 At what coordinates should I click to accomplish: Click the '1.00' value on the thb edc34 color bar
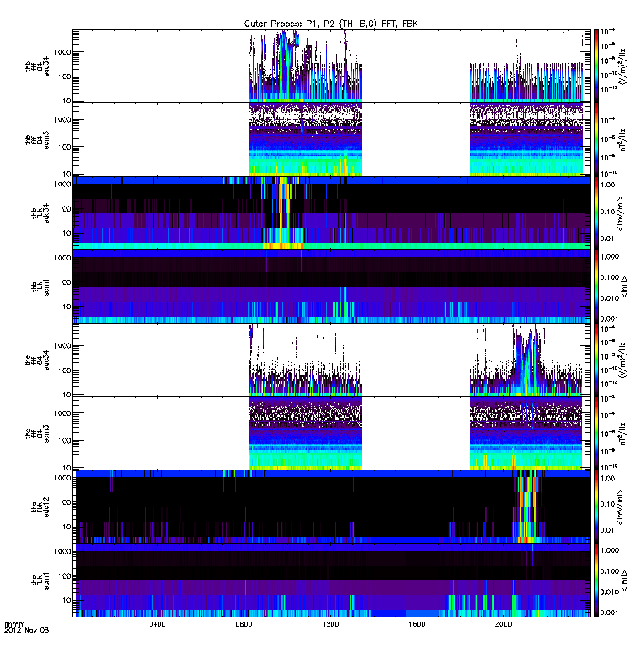(607, 185)
